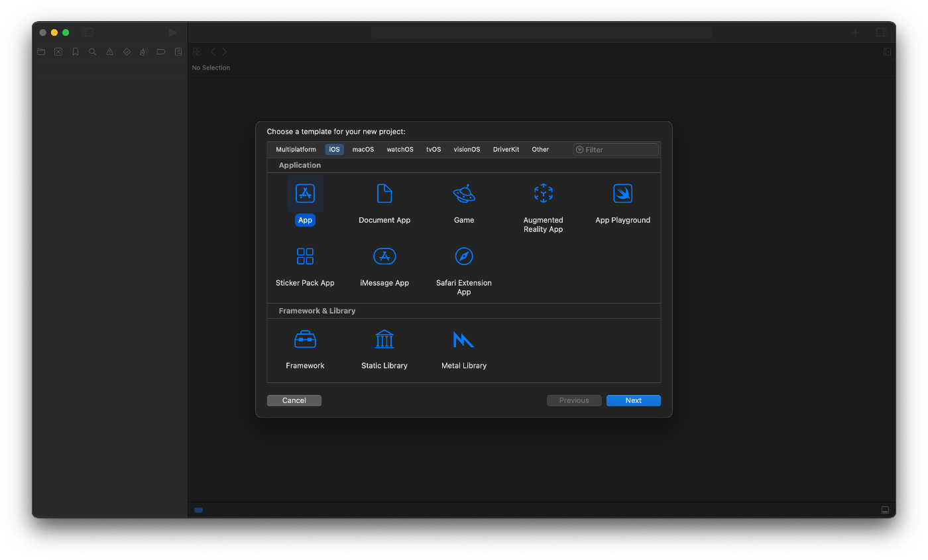Focus the Filter search field
Image resolution: width=928 pixels, height=560 pixels.
(x=616, y=150)
